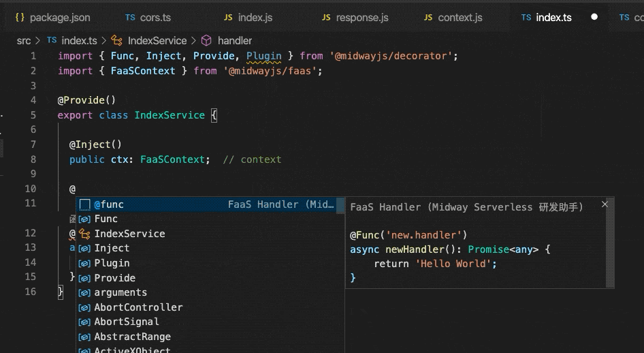Open the handler breadcrumb

click(x=234, y=41)
